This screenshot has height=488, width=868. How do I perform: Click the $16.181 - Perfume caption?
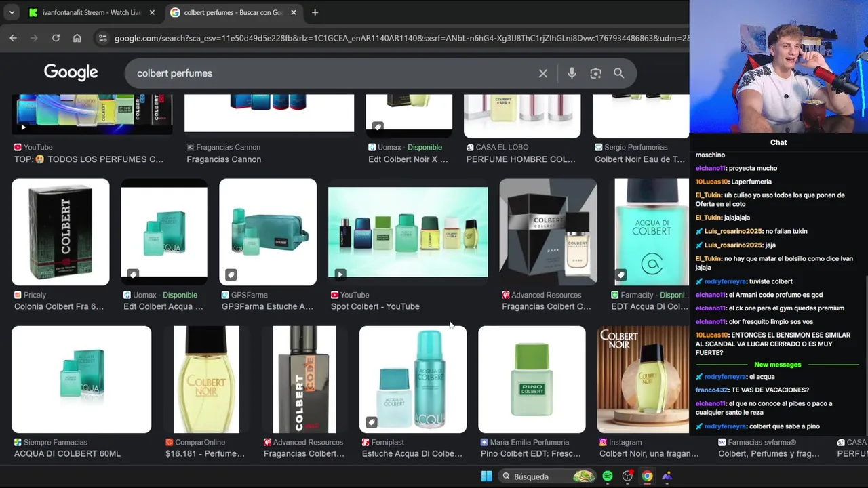[205, 453]
